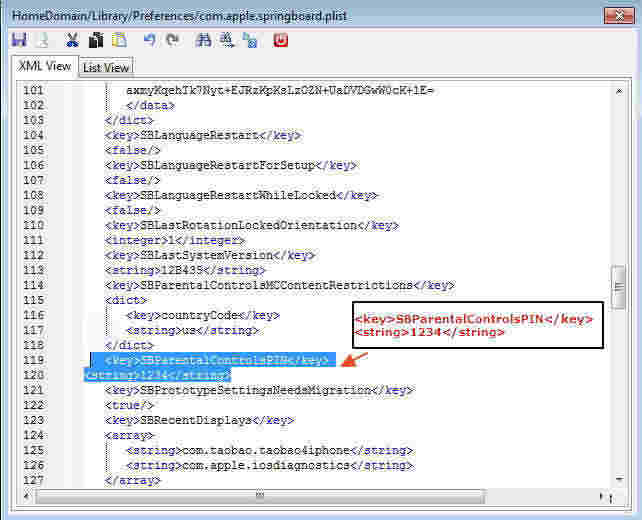Click the SBParentalControlsMCContentRestrictions key line
This screenshot has height=520, width=642.
click(x=280, y=285)
